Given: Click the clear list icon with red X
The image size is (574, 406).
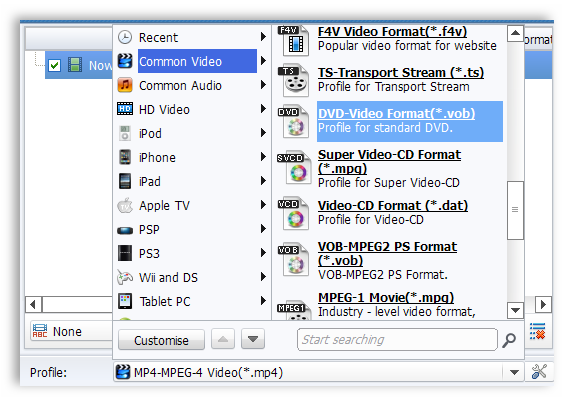Looking at the screenshot, I should 537,331.
